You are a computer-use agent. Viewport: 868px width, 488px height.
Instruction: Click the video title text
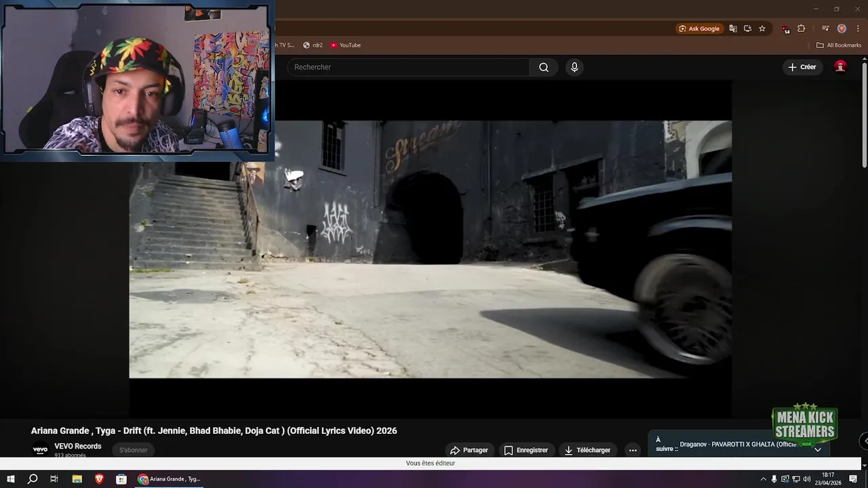tap(214, 430)
